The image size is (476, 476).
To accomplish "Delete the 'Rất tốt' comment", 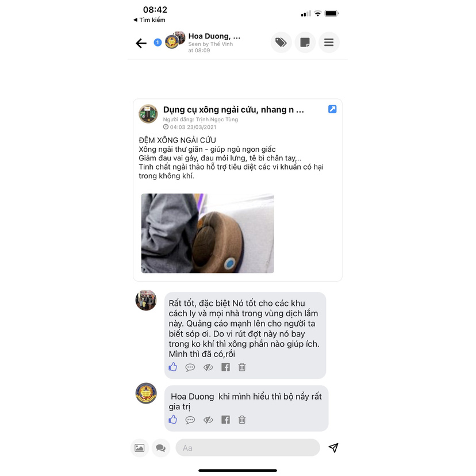I will 242,367.
